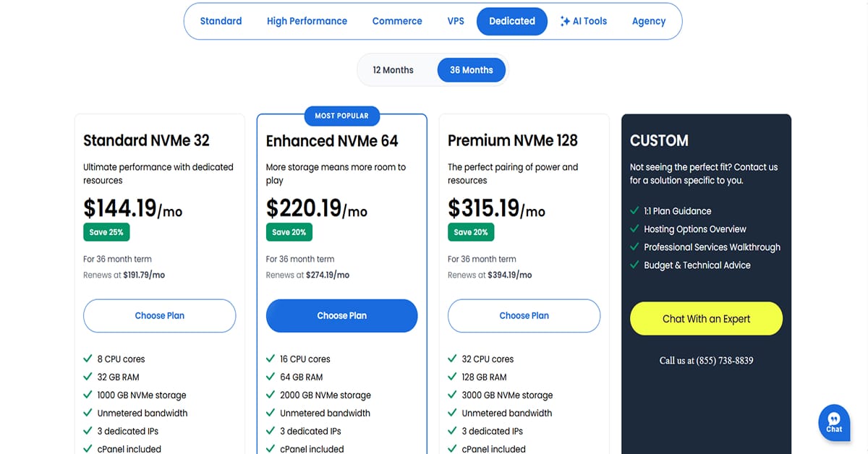Screen dimensions: 868x454
Task: Click the $220.19/mo price
Action: (x=317, y=208)
